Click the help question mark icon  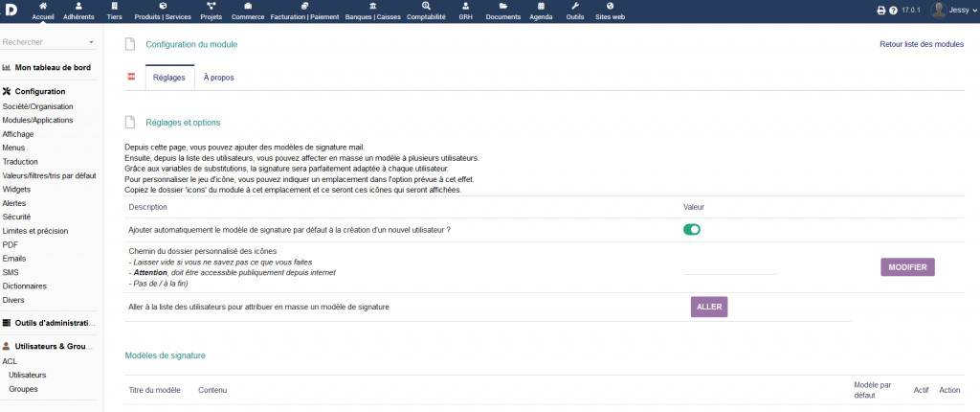coord(893,11)
